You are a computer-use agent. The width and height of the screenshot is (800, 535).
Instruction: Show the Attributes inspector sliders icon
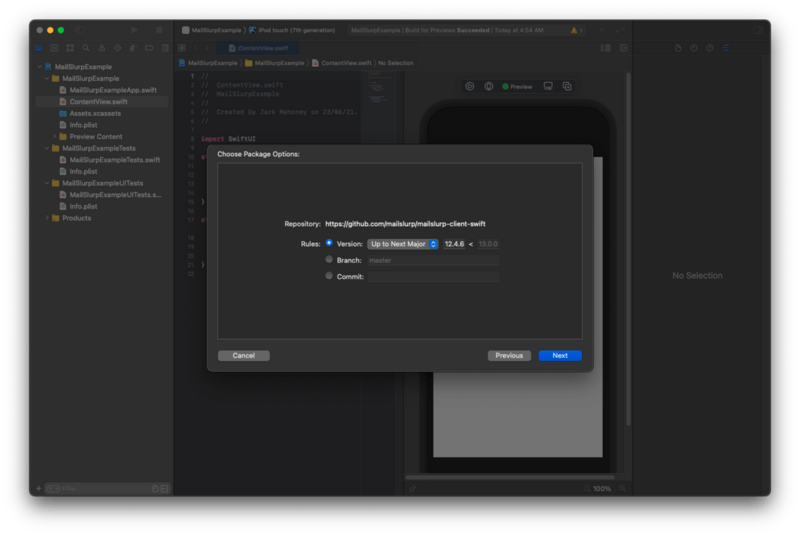(x=726, y=48)
